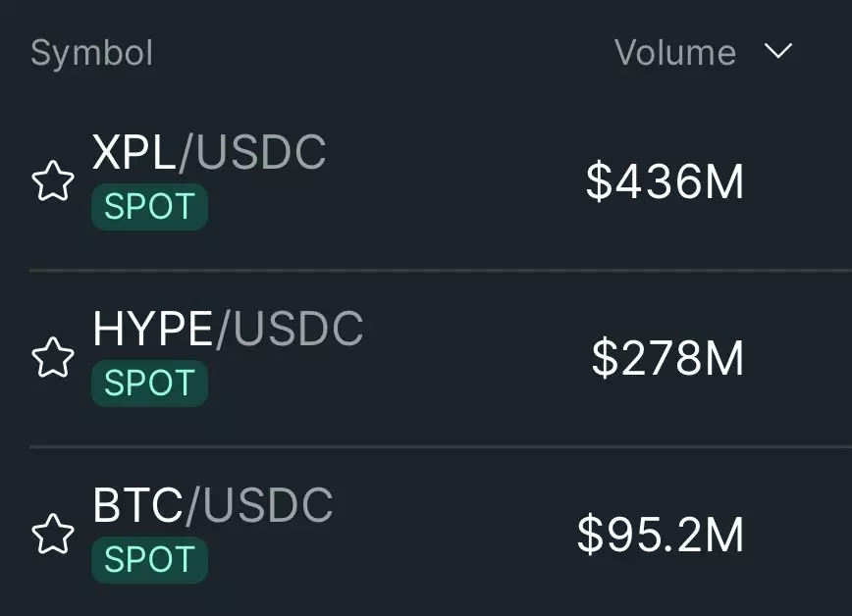Click USDC quote in the BTC row

pyautogui.click(x=267, y=505)
